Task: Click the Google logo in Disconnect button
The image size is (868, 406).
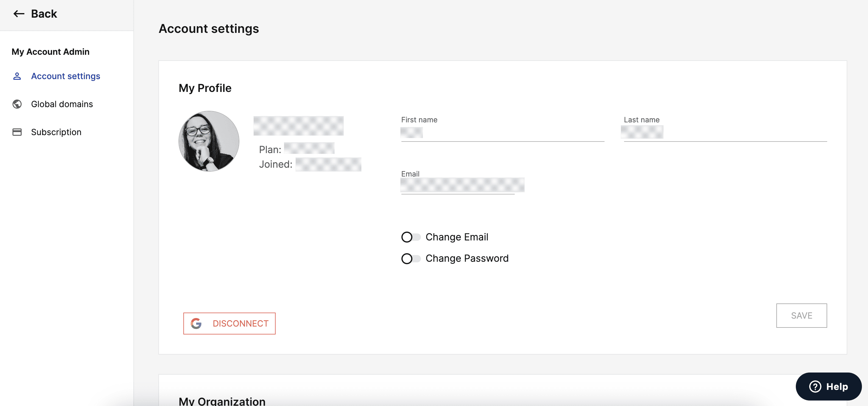Action: coord(196,324)
